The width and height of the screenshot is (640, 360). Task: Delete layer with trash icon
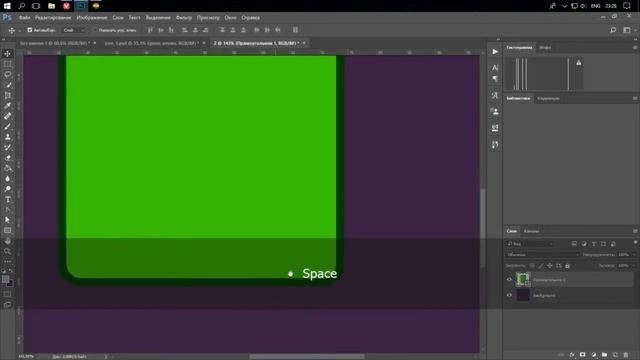point(626,355)
